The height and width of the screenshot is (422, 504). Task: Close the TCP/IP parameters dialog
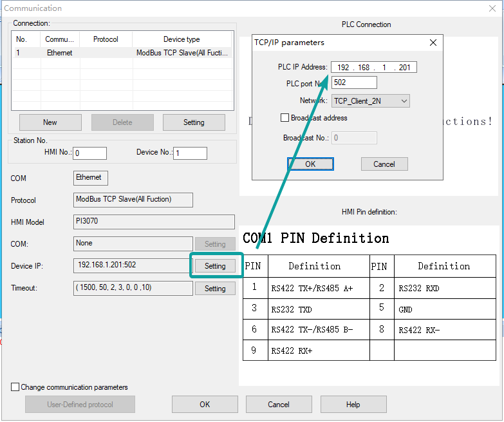coord(433,43)
